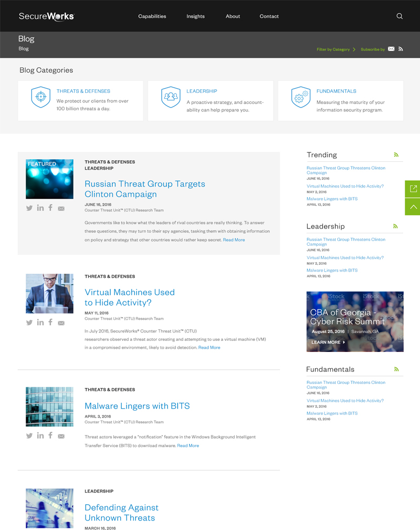The height and width of the screenshot is (530, 420).
Task: Click Subscribe by link
Action: [373, 49]
